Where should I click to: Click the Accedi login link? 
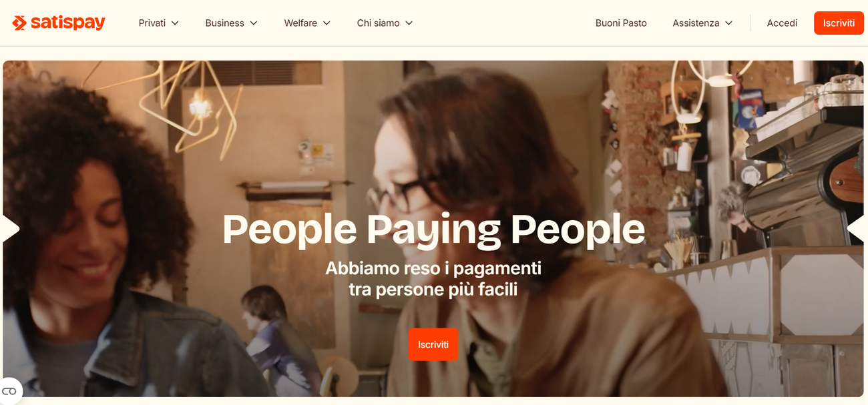(782, 23)
